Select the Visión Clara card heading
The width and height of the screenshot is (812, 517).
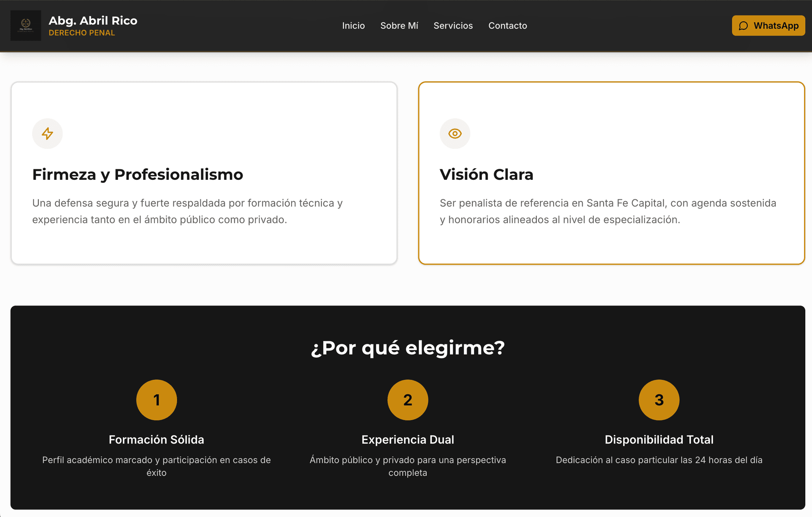click(x=486, y=175)
